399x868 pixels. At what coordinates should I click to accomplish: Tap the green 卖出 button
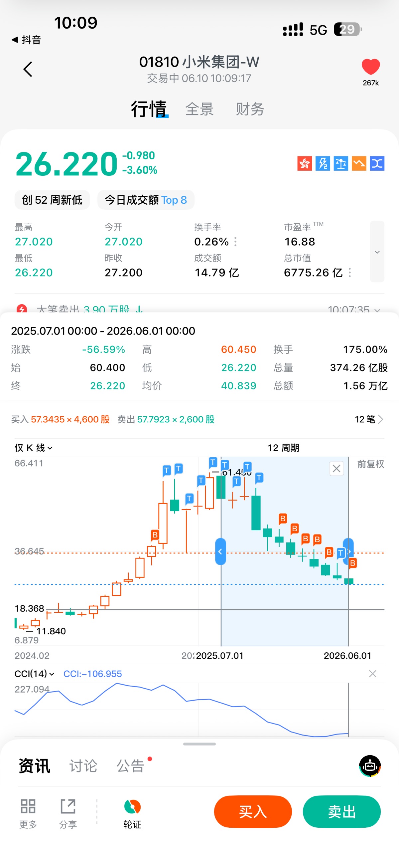tap(342, 811)
